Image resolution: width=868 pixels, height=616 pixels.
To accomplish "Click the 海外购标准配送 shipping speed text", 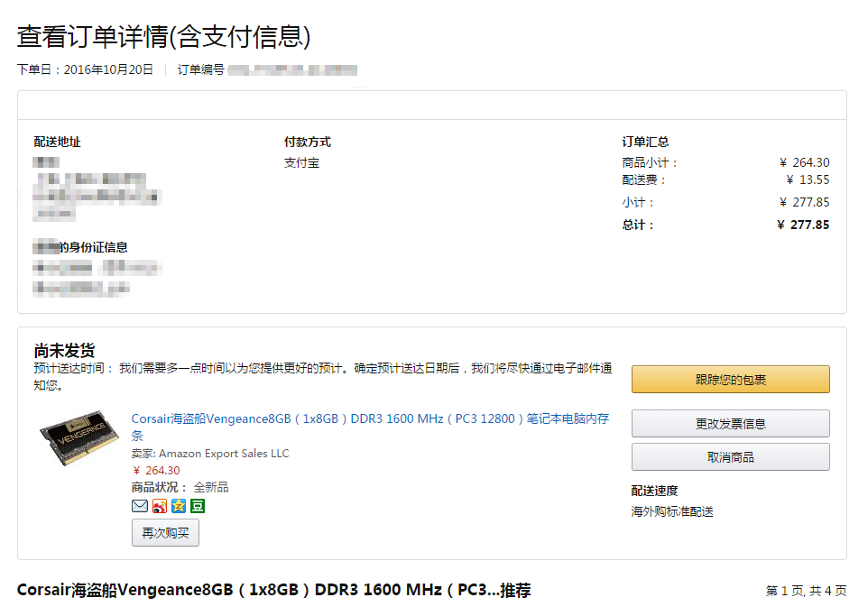I will pos(672,512).
